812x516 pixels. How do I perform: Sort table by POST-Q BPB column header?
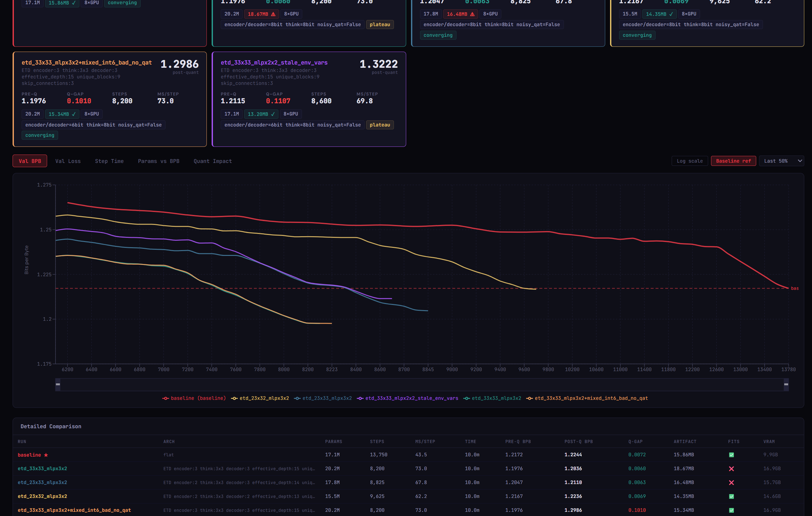point(578,441)
